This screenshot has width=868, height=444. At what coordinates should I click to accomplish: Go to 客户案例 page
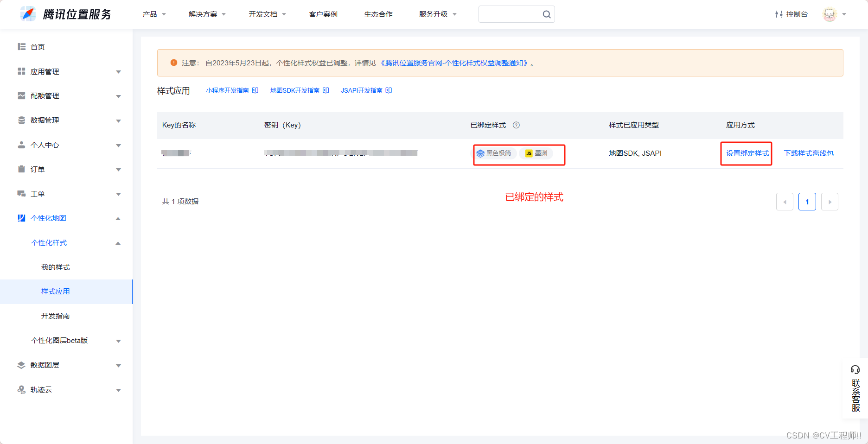[x=323, y=14]
